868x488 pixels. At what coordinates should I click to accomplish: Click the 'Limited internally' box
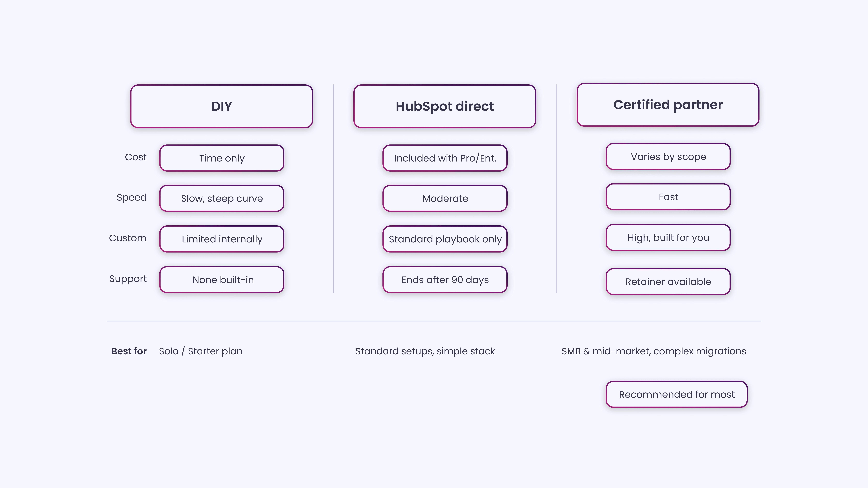click(222, 239)
